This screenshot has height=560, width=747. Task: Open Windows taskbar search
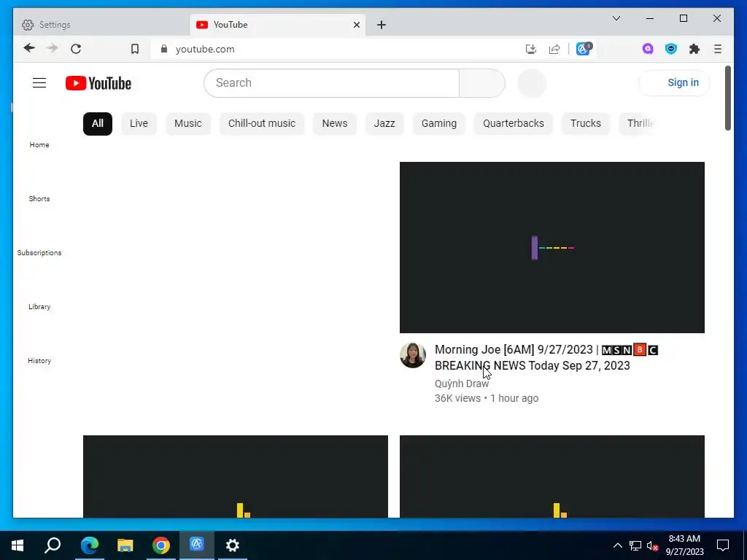pyautogui.click(x=53, y=545)
